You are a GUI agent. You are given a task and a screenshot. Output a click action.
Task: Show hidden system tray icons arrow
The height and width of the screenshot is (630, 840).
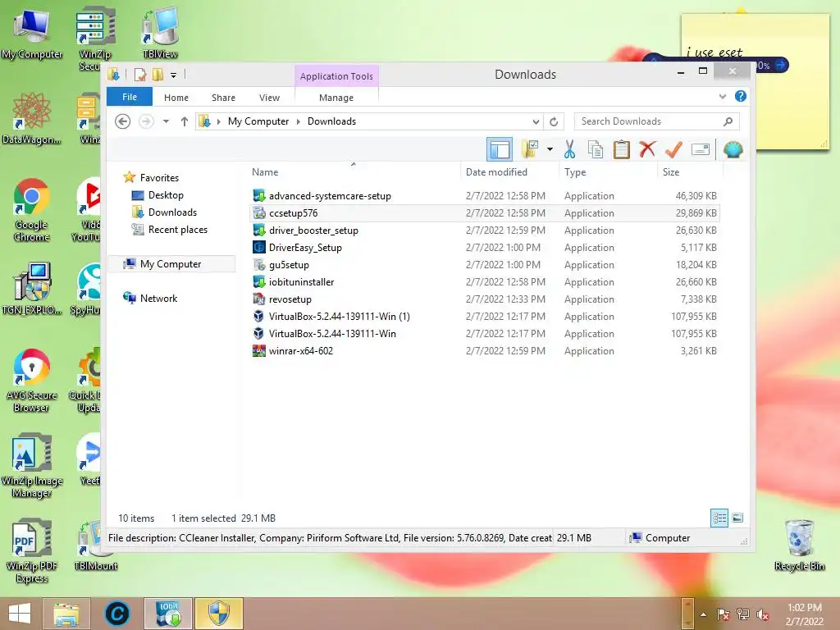(x=703, y=614)
